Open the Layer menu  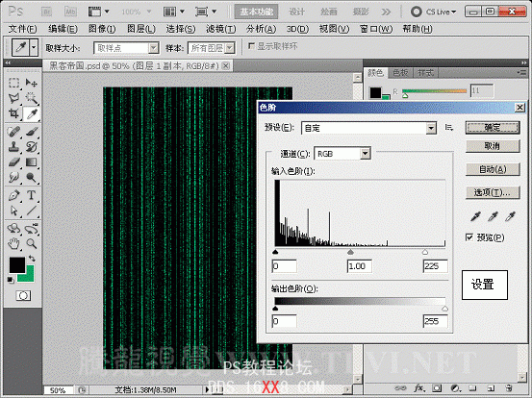(x=141, y=29)
